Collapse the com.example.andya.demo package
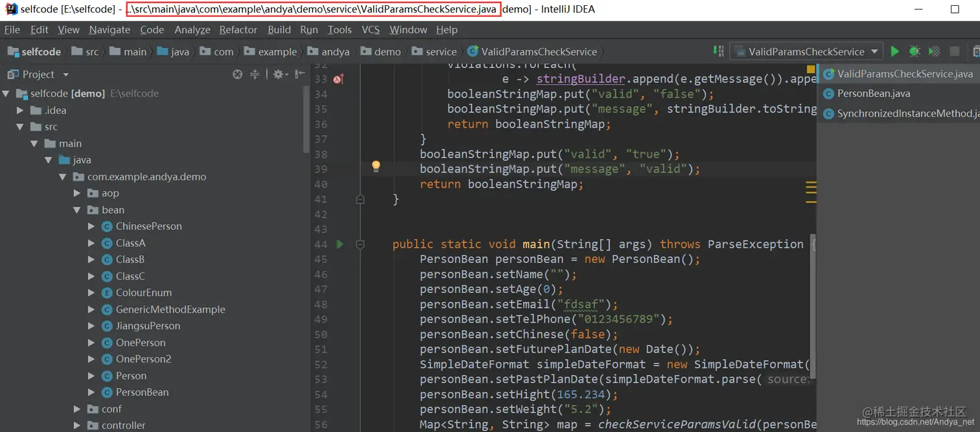This screenshot has width=980, height=432. point(63,177)
